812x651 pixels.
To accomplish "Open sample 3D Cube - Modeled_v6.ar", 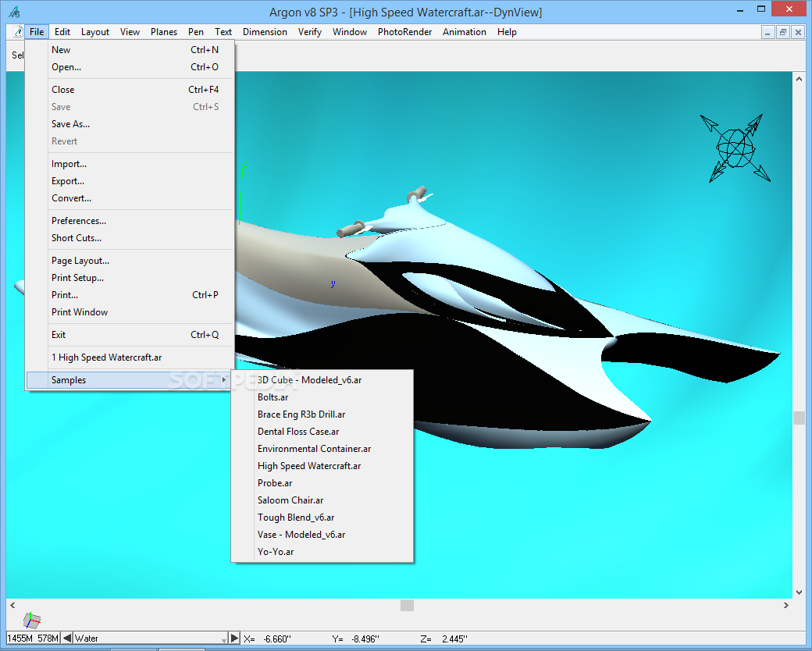I will click(x=322, y=380).
